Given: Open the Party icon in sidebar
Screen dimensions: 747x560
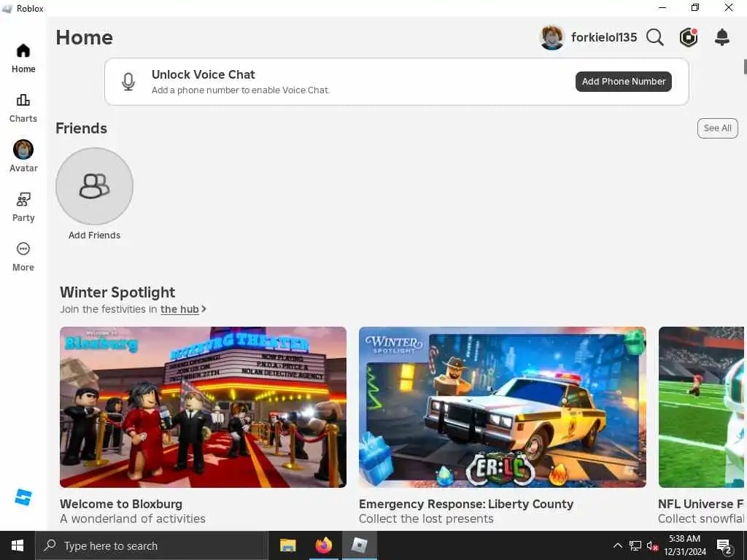Looking at the screenshot, I should click(23, 199).
